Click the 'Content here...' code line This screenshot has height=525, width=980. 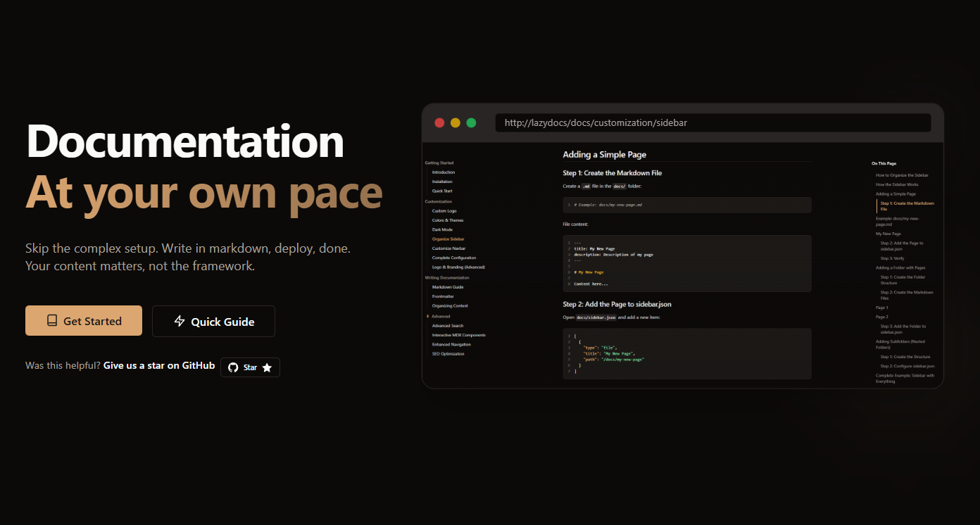pyautogui.click(x=591, y=284)
